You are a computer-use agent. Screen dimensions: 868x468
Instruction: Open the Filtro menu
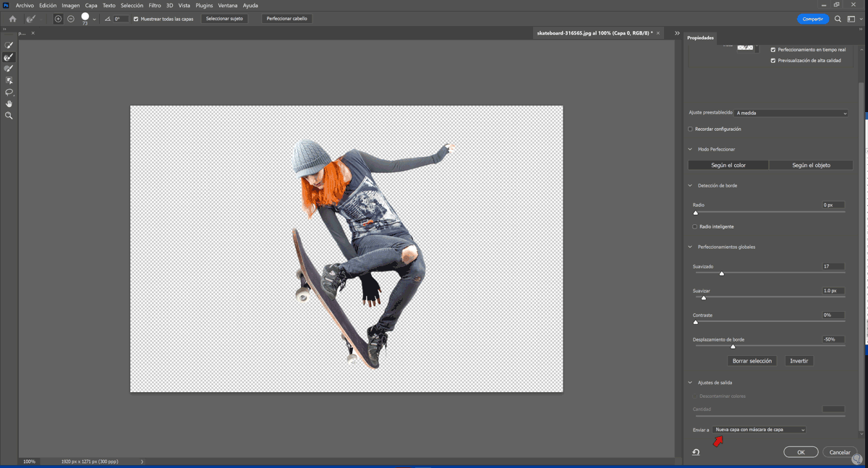[155, 5]
